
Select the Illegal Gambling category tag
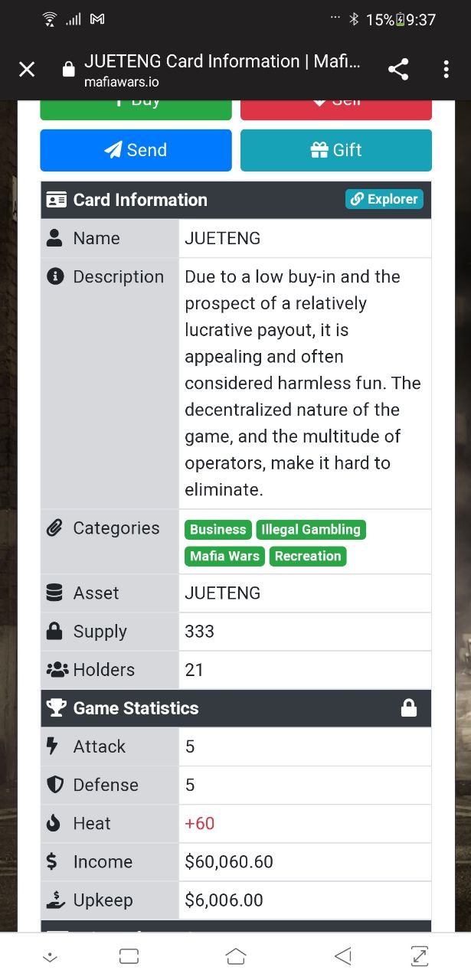click(x=311, y=529)
